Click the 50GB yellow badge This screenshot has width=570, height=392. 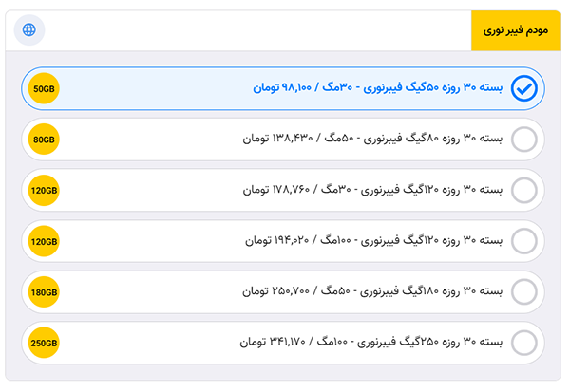pos(44,88)
